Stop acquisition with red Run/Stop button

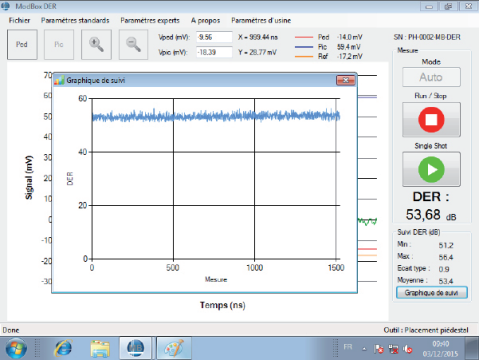(x=431, y=120)
